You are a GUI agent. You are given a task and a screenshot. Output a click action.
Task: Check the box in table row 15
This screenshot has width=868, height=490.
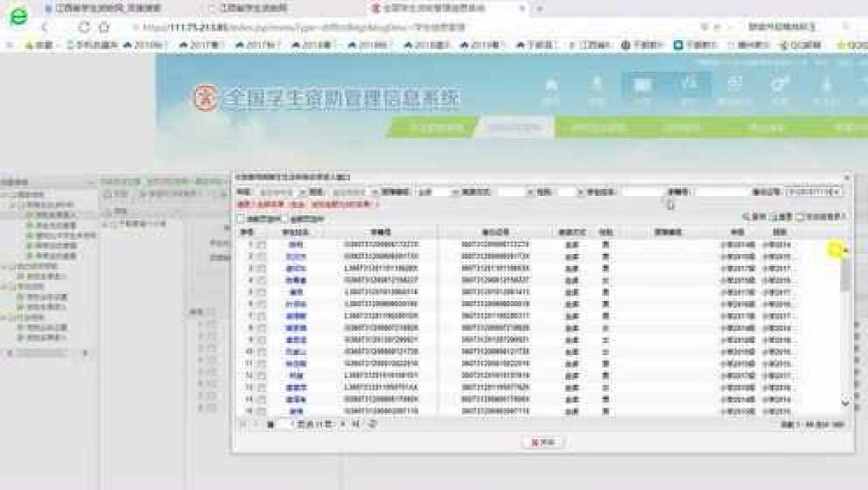click(x=261, y=412)
